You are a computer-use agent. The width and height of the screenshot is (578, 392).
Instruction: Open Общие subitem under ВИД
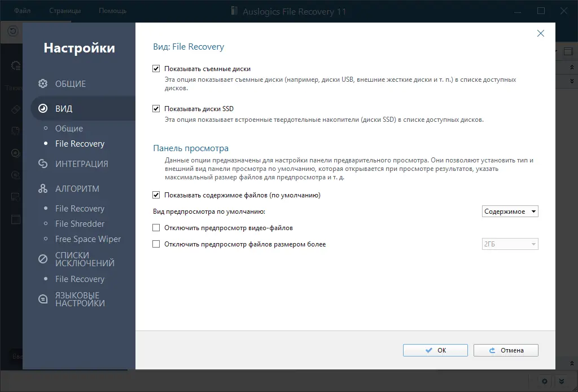tap(69, 128)
